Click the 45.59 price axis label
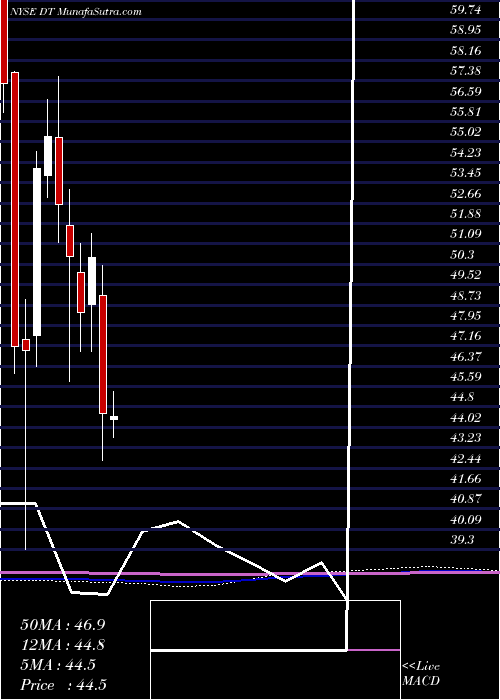This screenshot has height=700, width=500. [x=465, y=377]
